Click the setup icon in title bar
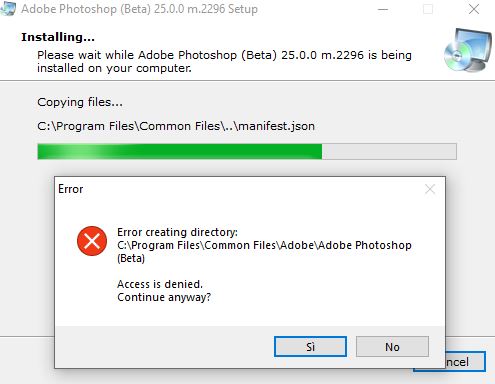The height and width of the screenshot is (384, 495). coord(8,8)
